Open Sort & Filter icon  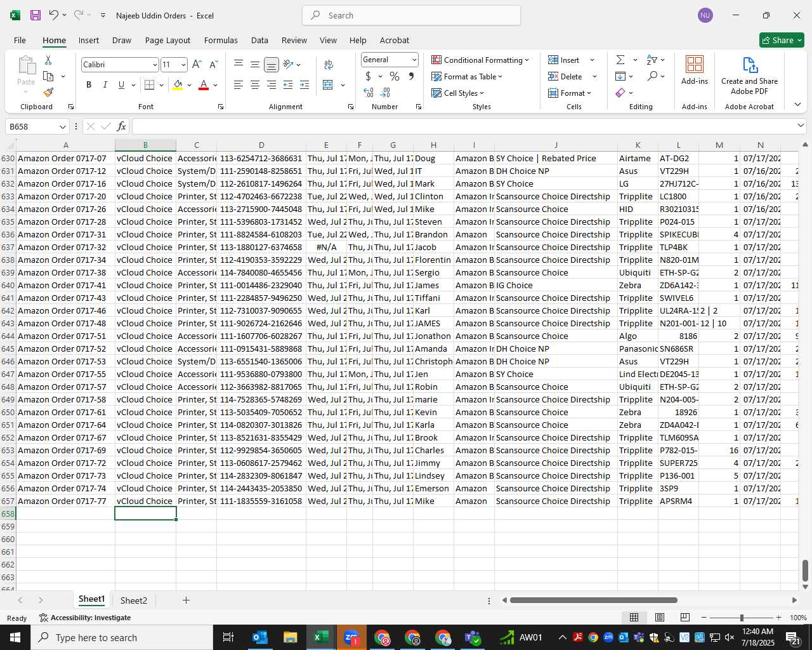coord(652,60)
